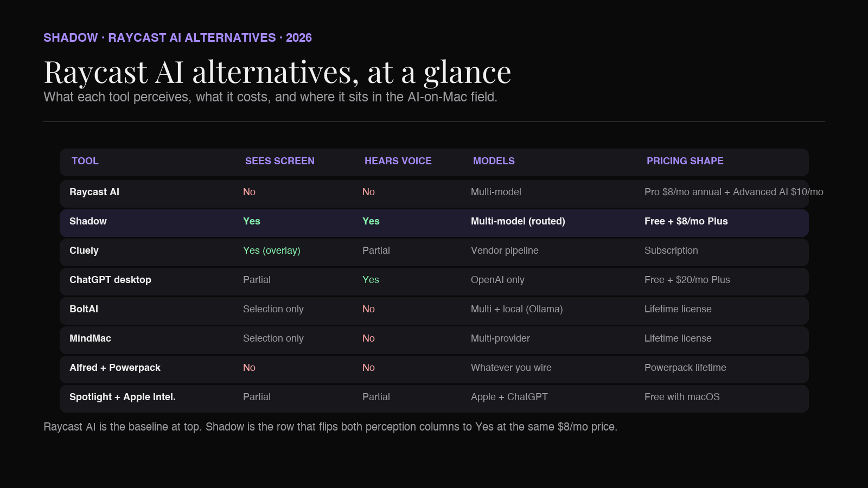Select the Alfred + Powerpack name cell
The image size is (868, 488).
point(115,368)
